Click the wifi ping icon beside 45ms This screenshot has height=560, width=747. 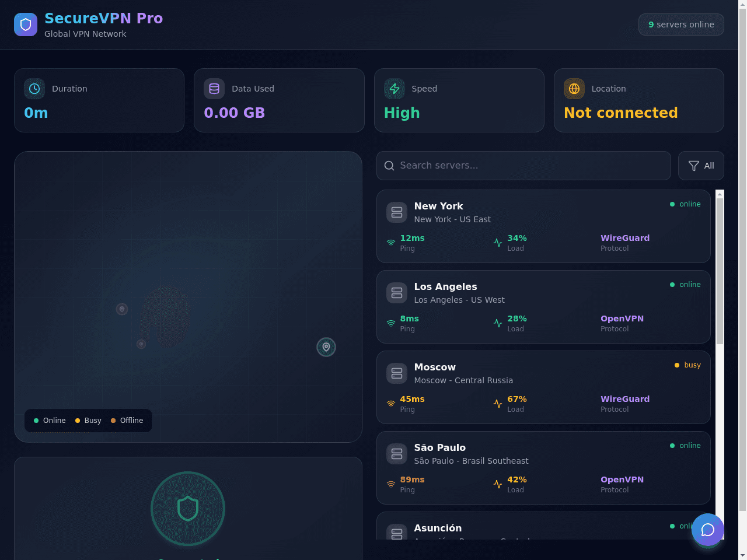pos(391,404)
